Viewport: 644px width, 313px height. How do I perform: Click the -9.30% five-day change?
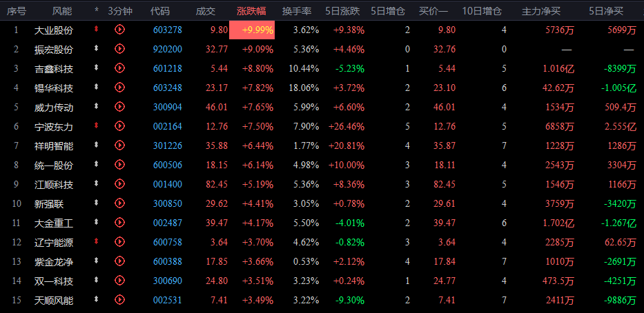[x=350, y=300]
